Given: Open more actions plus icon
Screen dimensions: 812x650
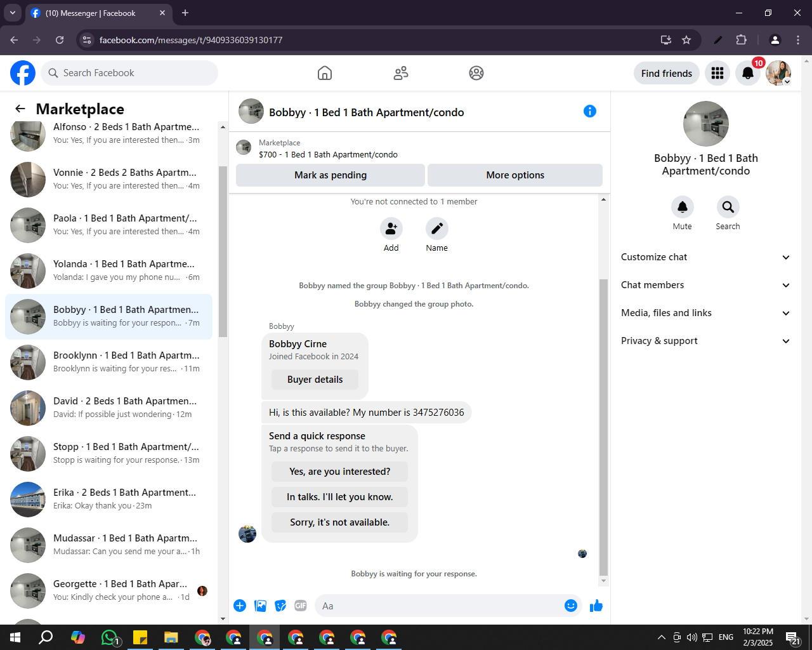Looking at the screenshot, I should tap(240, 606).
